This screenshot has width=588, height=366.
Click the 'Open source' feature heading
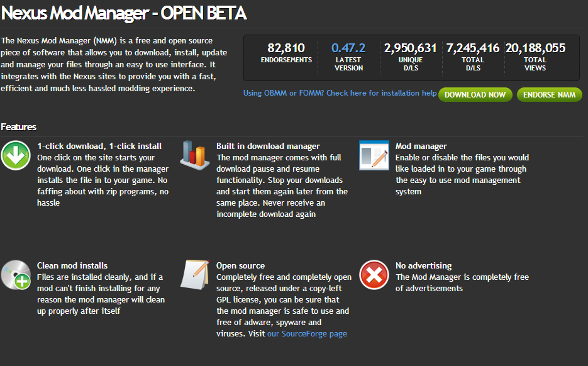click(240, 265)
